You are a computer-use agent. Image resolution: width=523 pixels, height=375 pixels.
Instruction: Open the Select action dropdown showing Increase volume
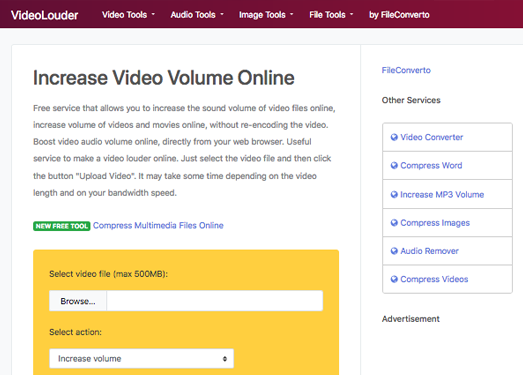[141, 359]
